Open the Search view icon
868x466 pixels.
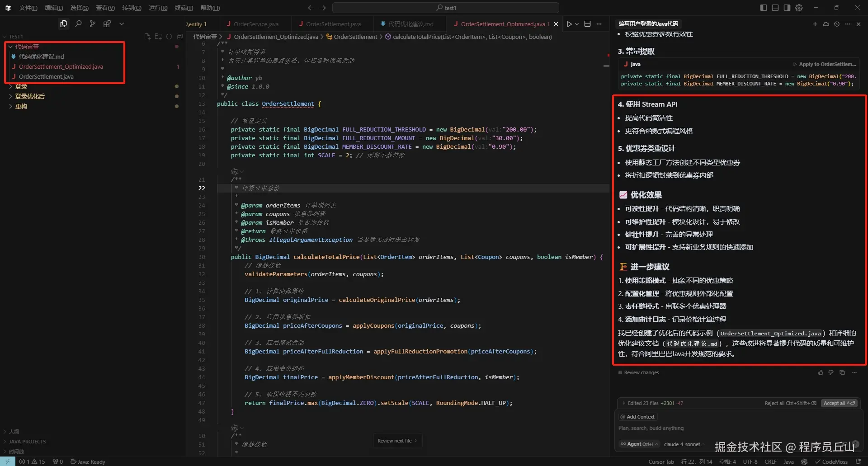click(78, 24)
